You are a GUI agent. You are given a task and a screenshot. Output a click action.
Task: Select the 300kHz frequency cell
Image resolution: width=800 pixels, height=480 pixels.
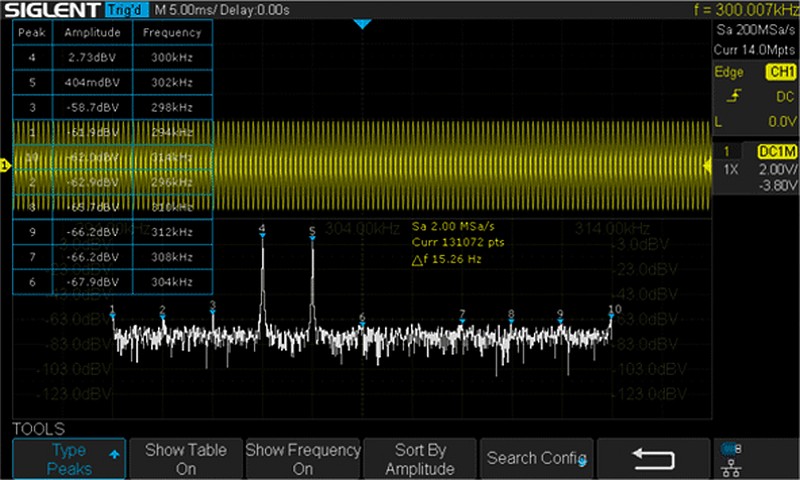172,58
